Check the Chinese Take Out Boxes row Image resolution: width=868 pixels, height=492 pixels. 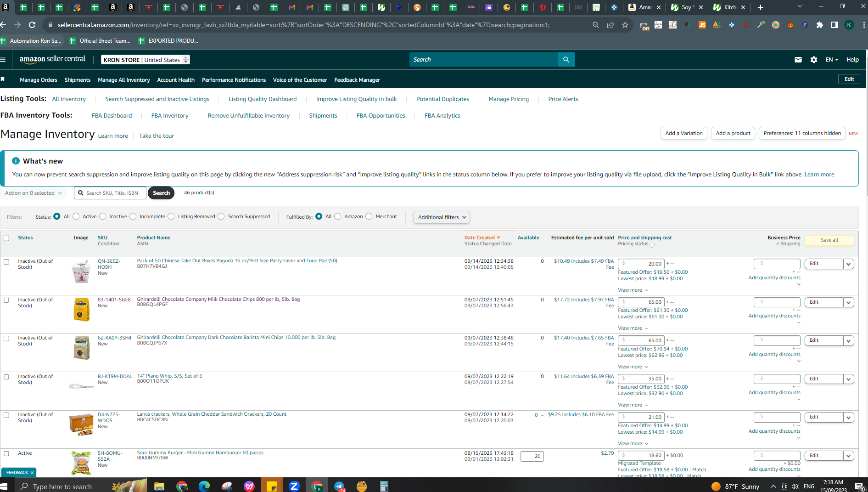tap(6, 261)
